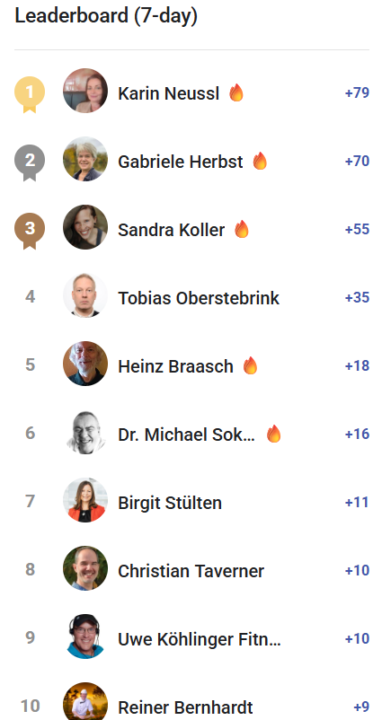Open Uwe Köhlinger's avatar with headset

(85, 636)
